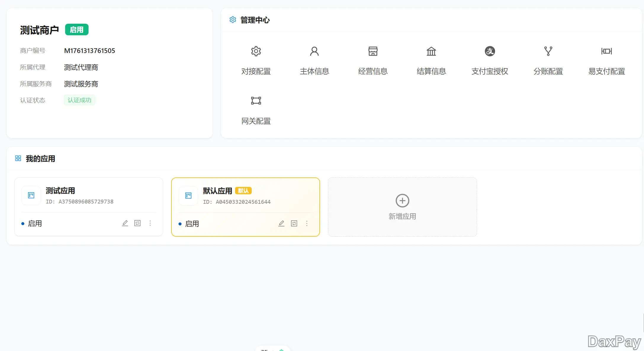Open 支付宝授权 authorization page

489,60
